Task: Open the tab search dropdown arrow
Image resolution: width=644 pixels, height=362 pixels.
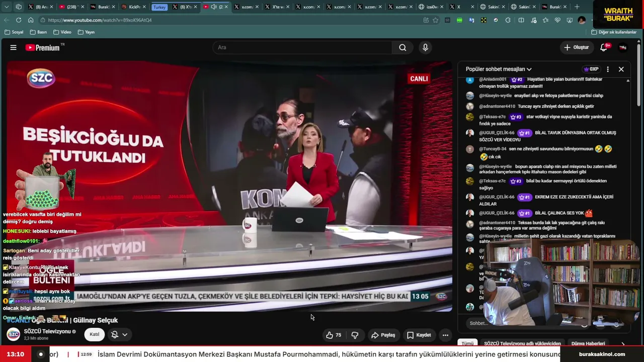Action: point(7,7)
